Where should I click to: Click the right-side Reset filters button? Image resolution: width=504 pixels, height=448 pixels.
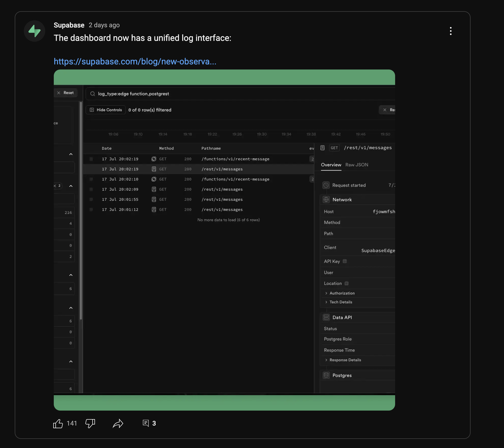point(387,110)
